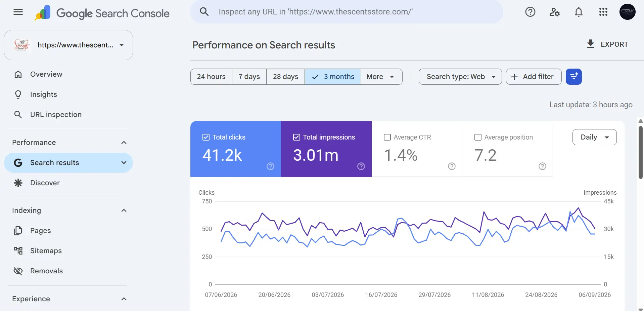Open the Search type: Web dropdown
Image resolution: width=644 pixels, height=311 pixels.
pos(460,77)
